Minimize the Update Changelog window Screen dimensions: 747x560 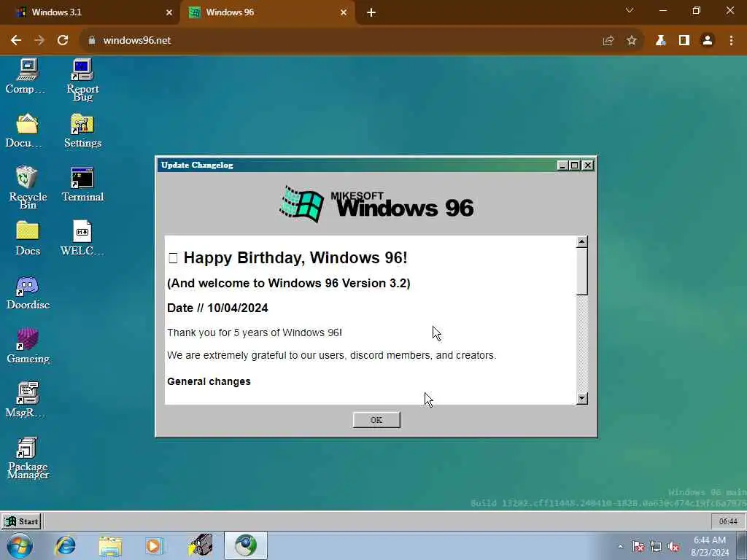[562, 166]
